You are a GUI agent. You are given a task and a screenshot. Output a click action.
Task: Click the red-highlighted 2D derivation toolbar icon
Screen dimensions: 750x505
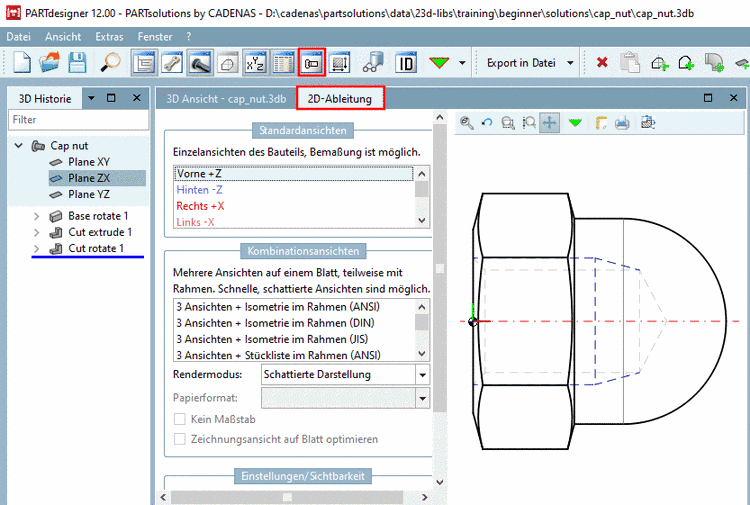(x=312, y=62)
